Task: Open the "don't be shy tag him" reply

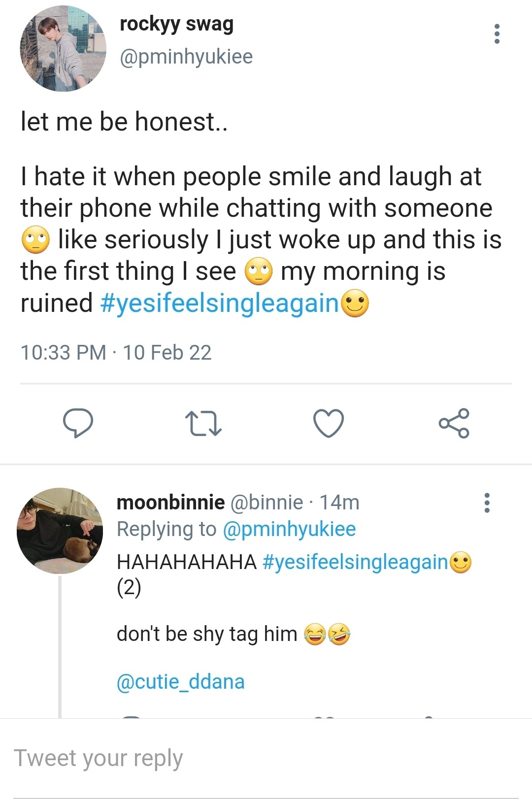Action: (x=207, y=634)
